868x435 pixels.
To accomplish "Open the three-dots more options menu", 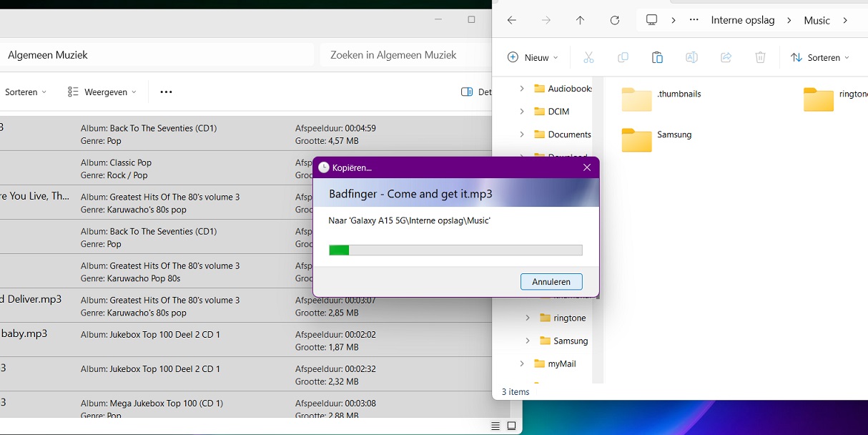I will point(166,92).
